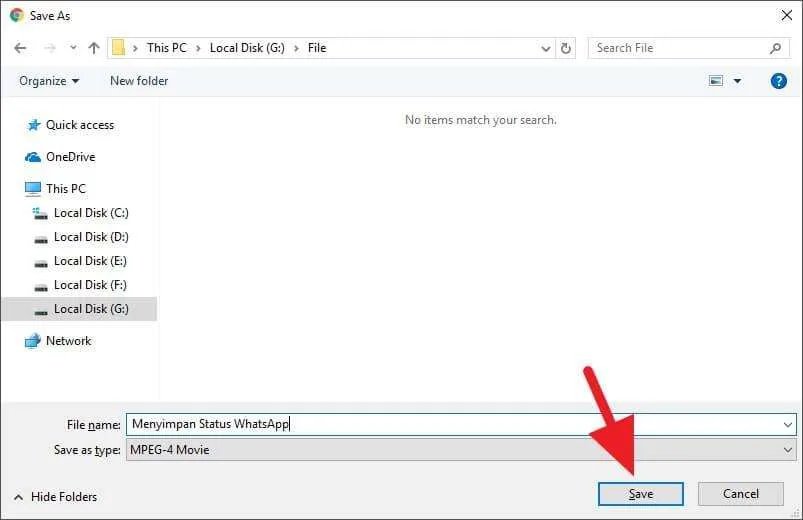The image size is (803, 520).
Task: Go up one folder level arrow
Action: pyautogui.click(x=94, y=48)
